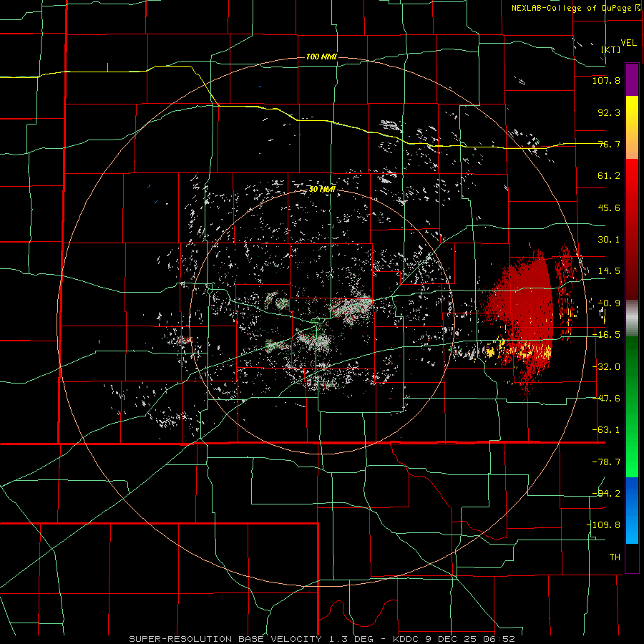Click the 100 NMI range ring label
This screenshot has height=644, width=644.
[x=321, y=57]
